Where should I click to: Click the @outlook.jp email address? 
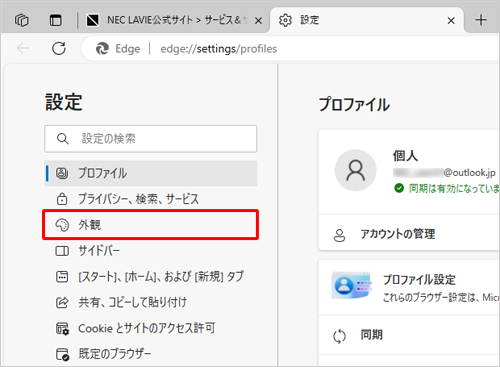pyautogui.click(x=444, y=172)
